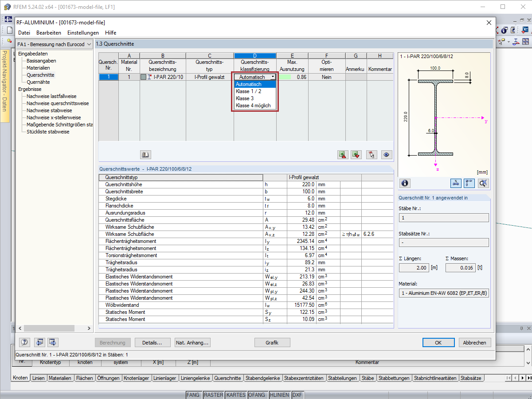Toggle FANG snap in status bar

pyautogui.click(x=193, y=395)
